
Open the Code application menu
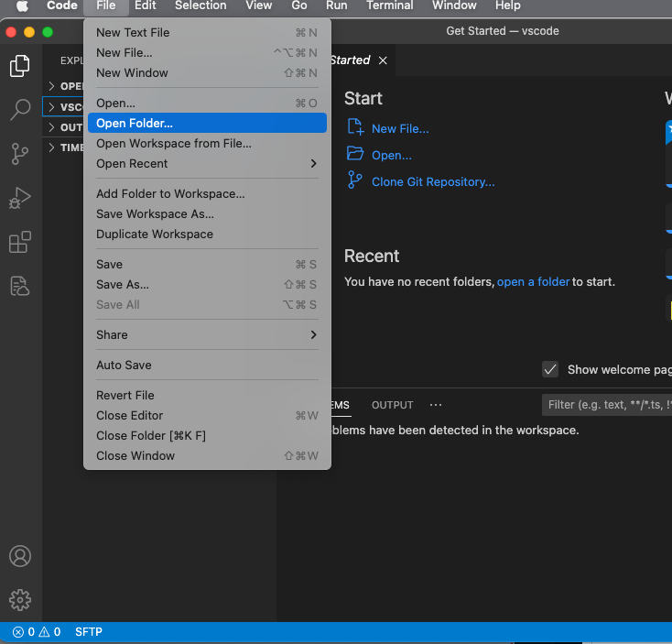coord(62,6)
